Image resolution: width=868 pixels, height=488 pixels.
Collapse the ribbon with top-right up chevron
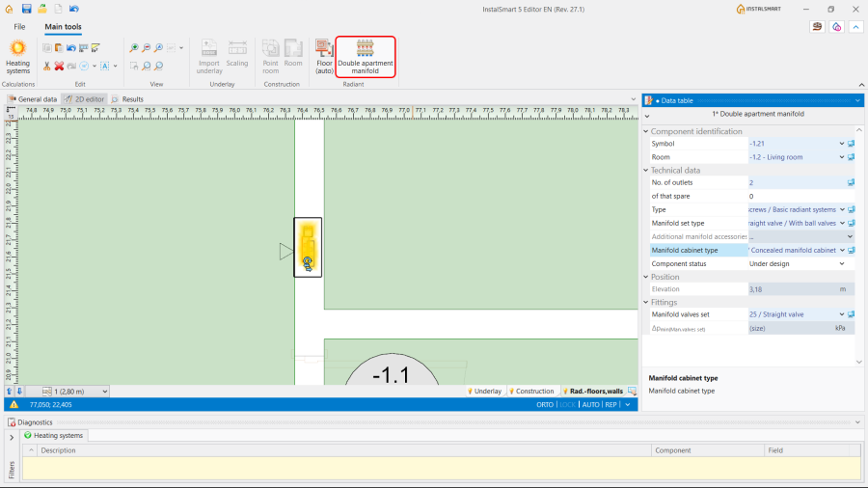coord(855,27)
